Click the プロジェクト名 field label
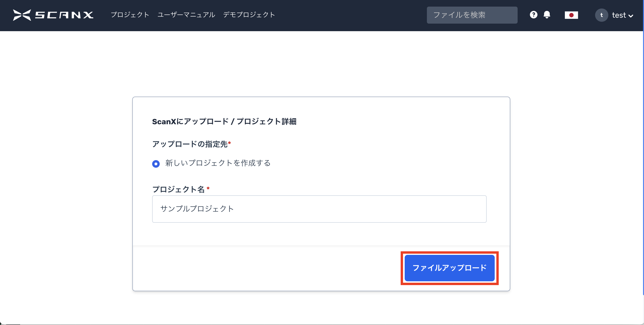Viewport: 644px width, 325px height. point(178,189)
